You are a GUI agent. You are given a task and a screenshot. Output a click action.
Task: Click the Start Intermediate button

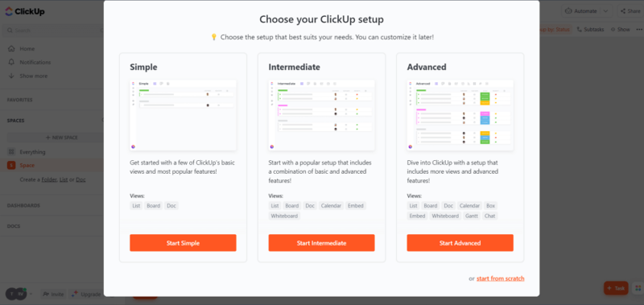[x=321, y=243]
